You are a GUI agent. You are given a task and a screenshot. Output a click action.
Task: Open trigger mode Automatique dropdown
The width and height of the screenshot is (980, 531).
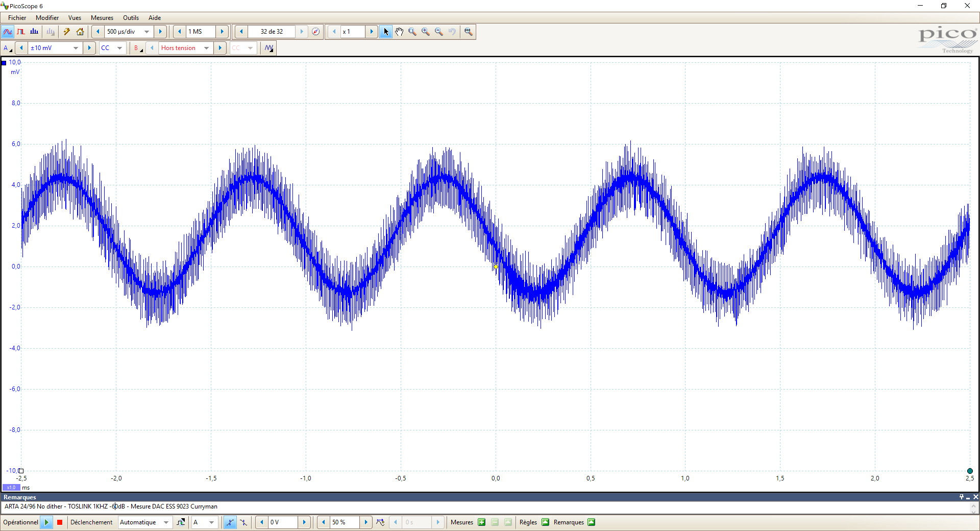pos(166,522)
